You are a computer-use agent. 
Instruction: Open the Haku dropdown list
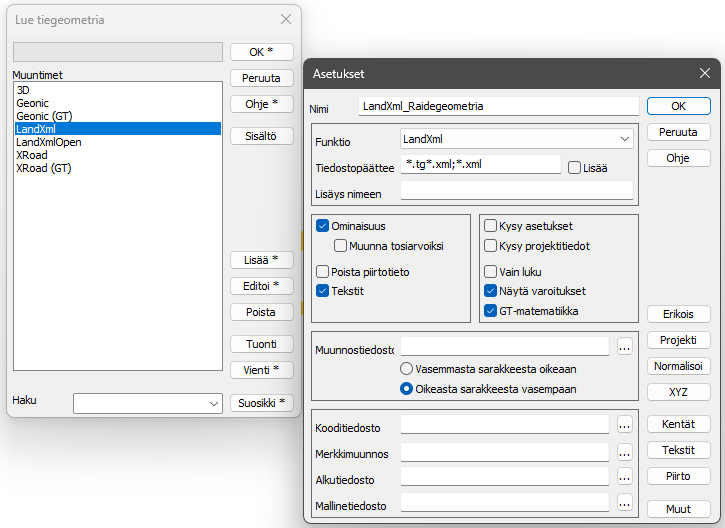213,403
